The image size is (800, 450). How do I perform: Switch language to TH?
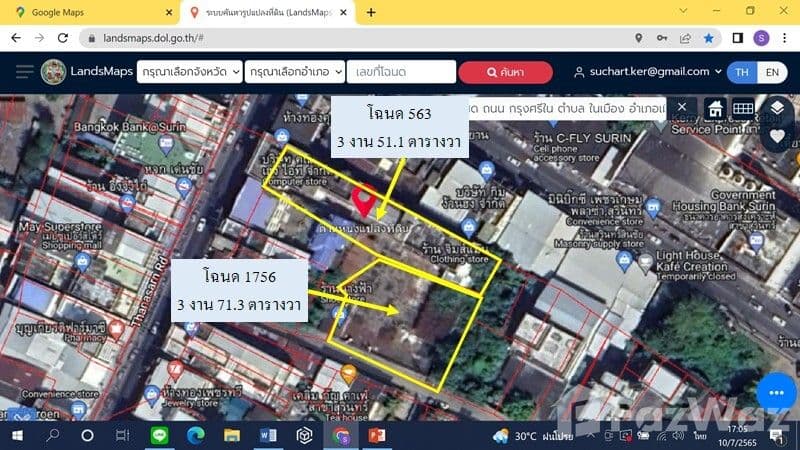[742, 72]
